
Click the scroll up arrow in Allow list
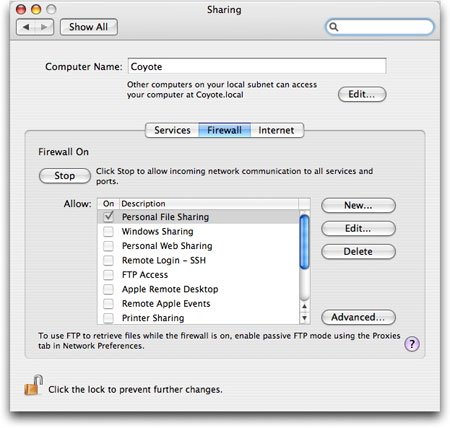tap(304, 306)
